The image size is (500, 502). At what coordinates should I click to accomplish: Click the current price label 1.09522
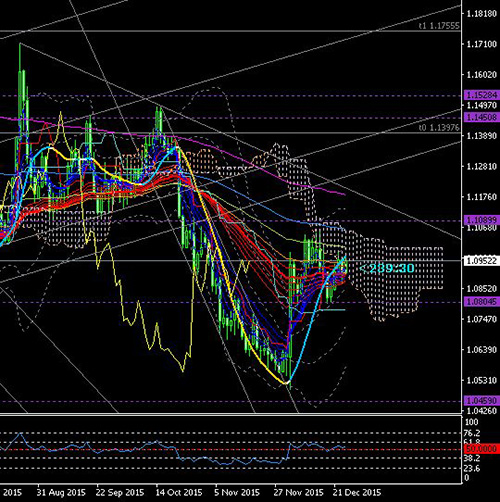coord(482,261)
